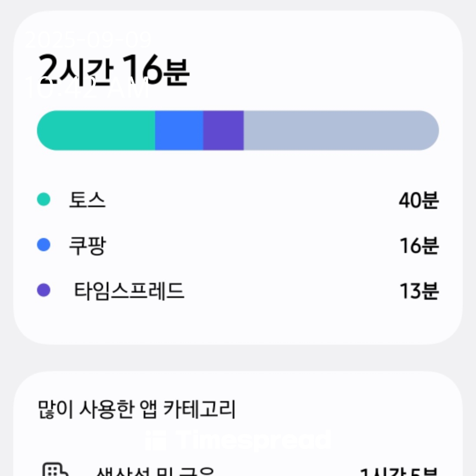This screenshot has height=476, width=476.
Task: Select the teal 토스 segment in usage bar
Action: (96, 130)
